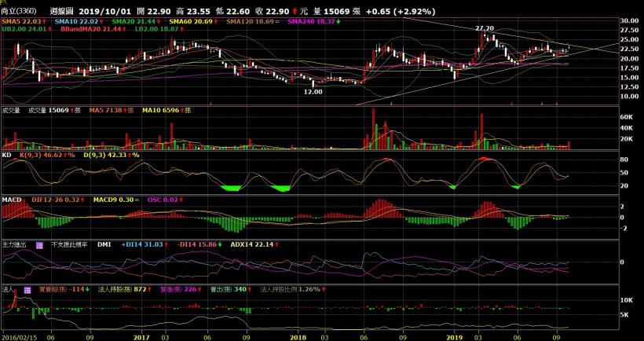Click the 買賣超(張) -114 value
644x341 pixels.
pos(64,290)
